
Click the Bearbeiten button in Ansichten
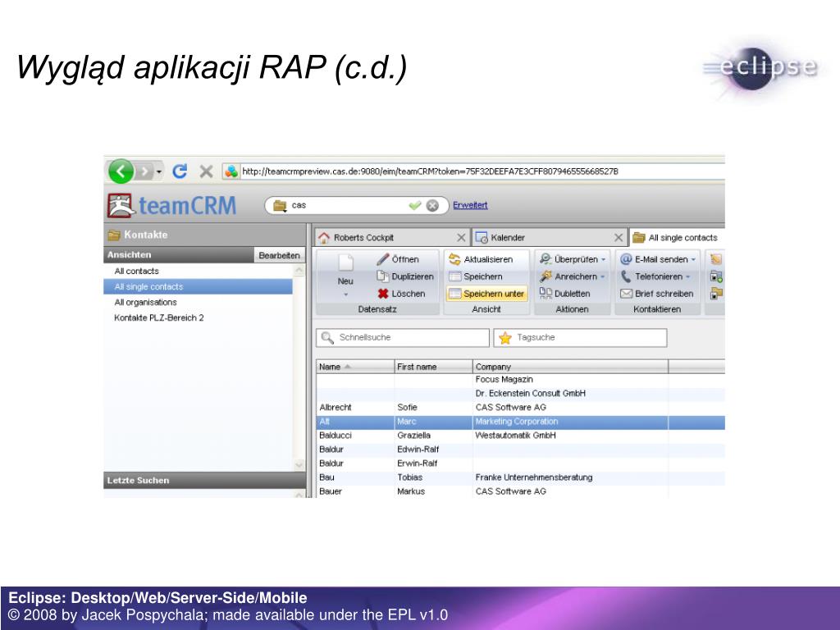click(279, 255)
